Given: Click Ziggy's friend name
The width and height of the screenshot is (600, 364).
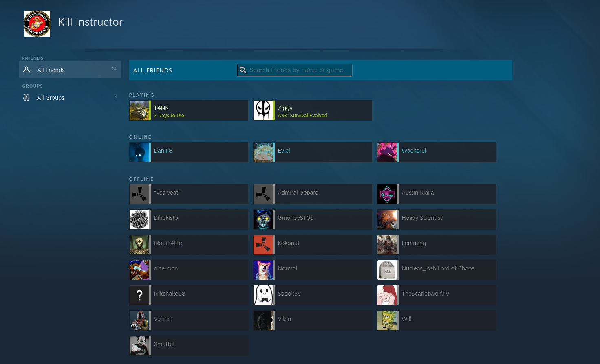Looking at the screenshot, I should pyautogui.click(x=285, y=108).
